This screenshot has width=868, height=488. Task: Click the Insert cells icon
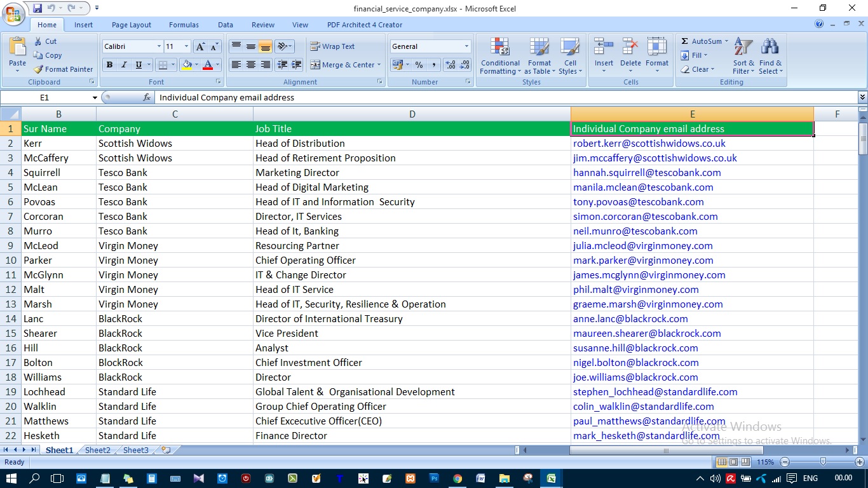pyautogui.click(x=604, y=48)
